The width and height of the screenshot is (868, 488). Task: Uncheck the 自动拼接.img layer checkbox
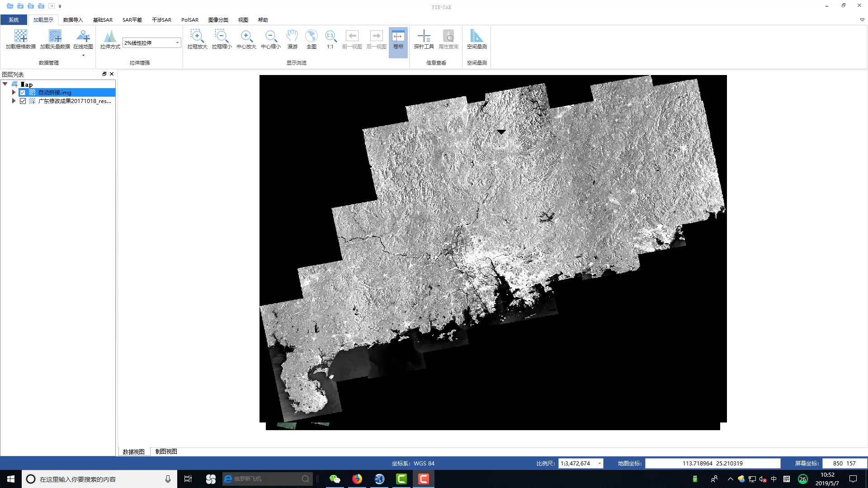tap(23, 93)
